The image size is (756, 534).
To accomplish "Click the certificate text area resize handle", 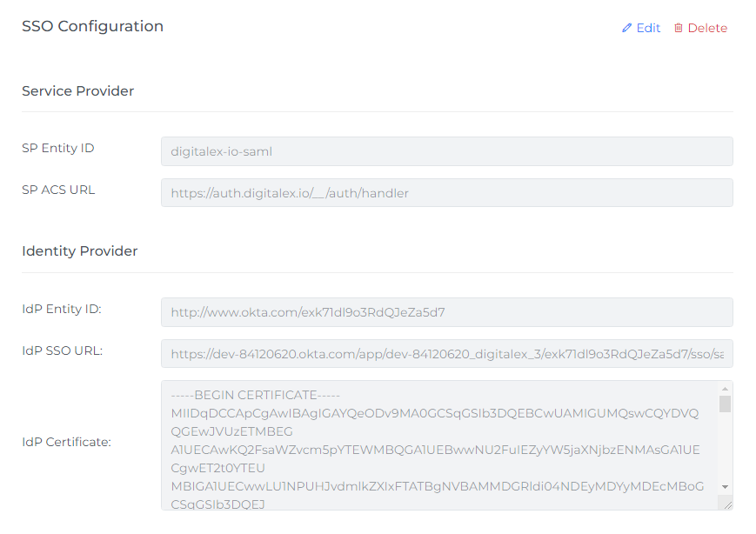I will [726, 504].
